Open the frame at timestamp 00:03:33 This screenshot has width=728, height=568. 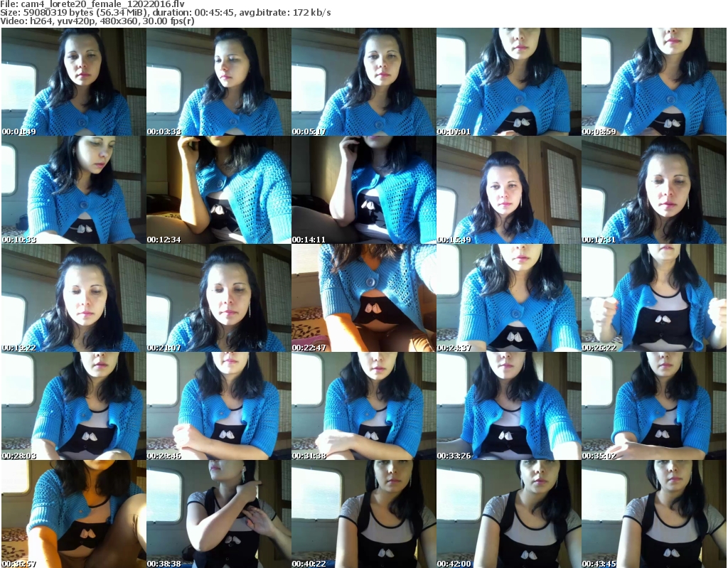point(219,82)
